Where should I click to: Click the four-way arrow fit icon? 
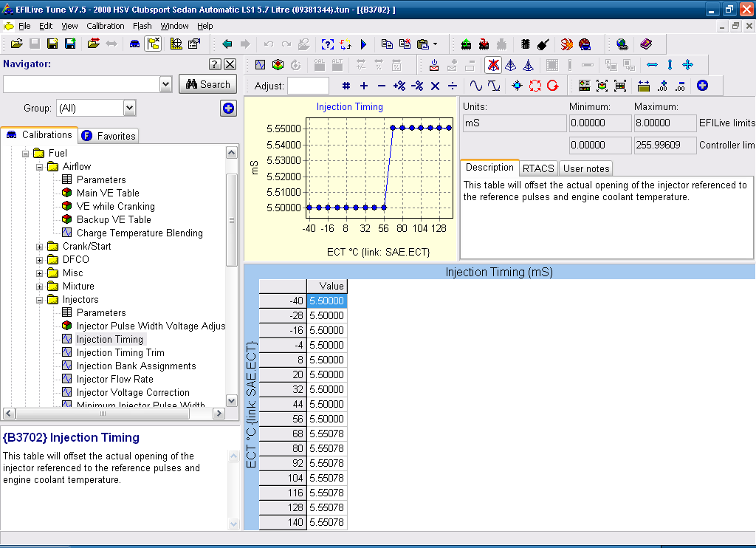click(687, 65)
